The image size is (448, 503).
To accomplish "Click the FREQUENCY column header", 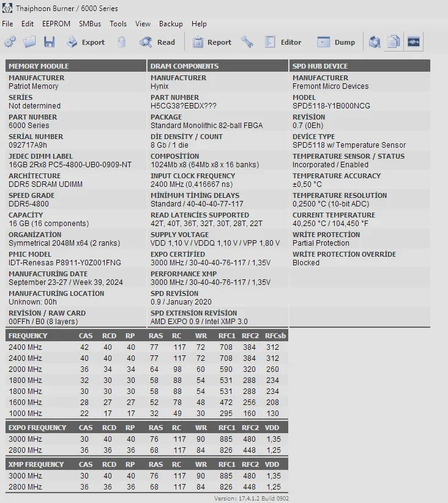I will pyautogui.click(x=28, y=336).
